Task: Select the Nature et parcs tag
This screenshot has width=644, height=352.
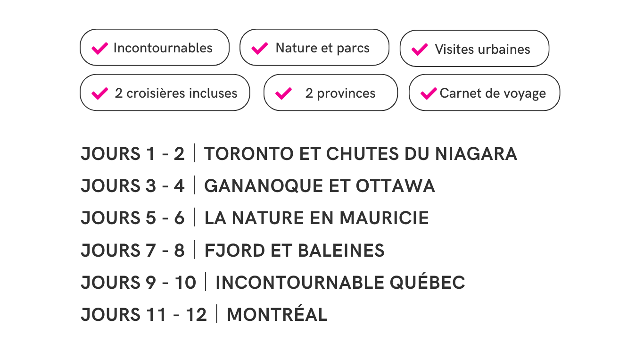Action: pos(314,47)
